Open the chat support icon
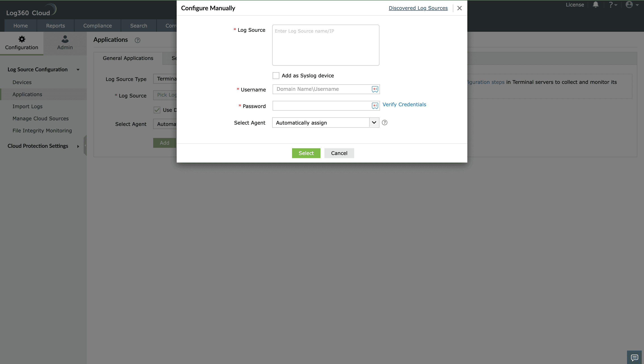This screenshot has height=364, width=644. (634, 358)
